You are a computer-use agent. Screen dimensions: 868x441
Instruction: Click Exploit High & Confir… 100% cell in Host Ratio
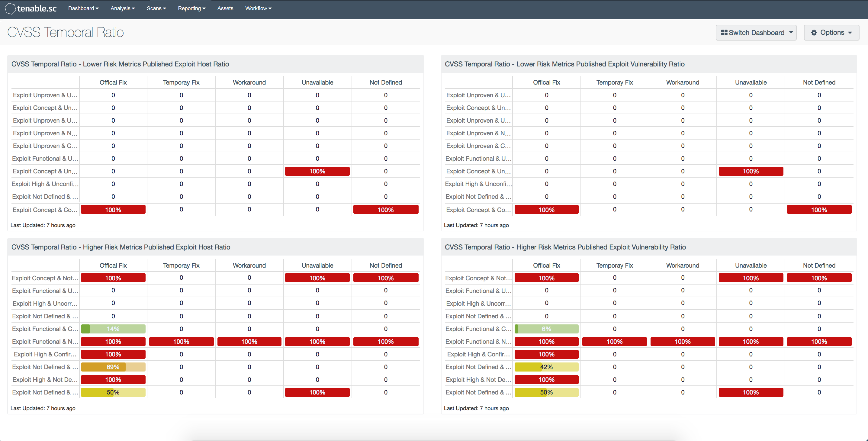click(x=113, y=354)
